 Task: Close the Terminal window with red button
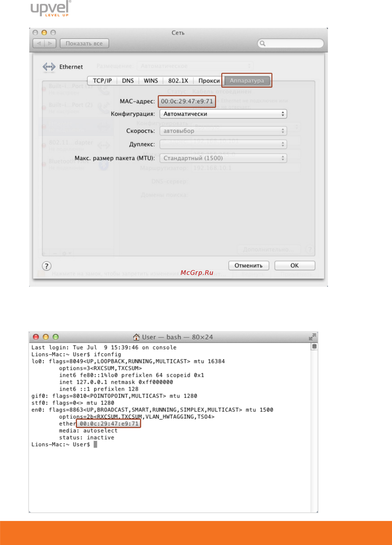[x=36, y=337]
